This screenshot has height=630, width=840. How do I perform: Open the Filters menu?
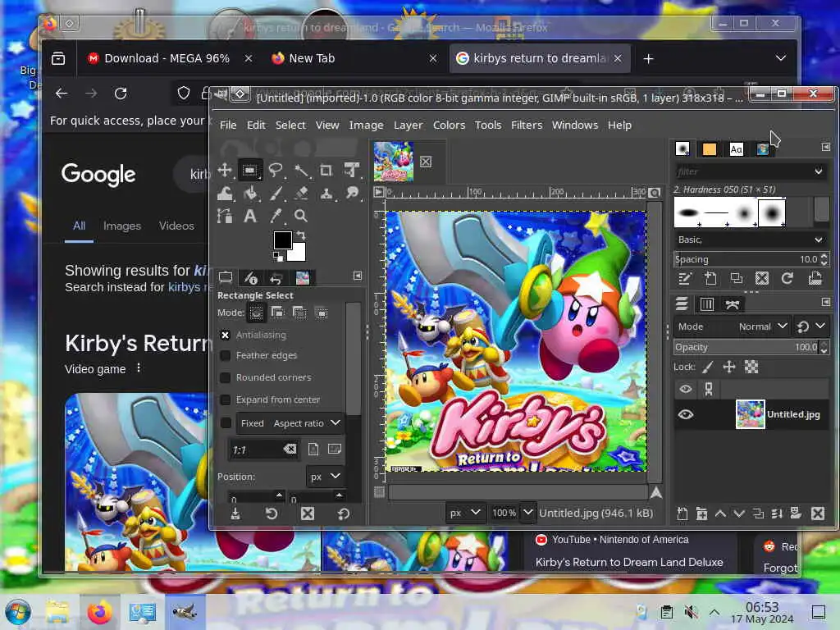(x=527, y=125)
